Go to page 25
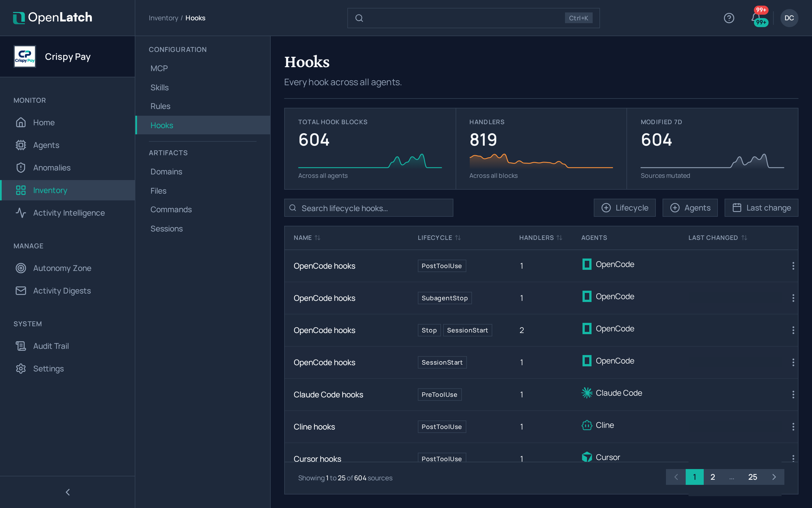The width and height of the screenshot is (812, 508). coord(753,477)
